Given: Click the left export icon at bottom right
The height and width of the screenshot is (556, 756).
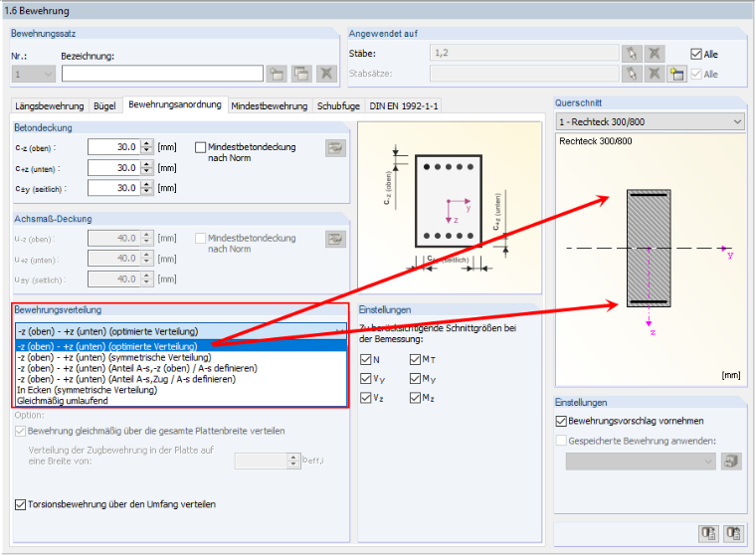Looking at the screenshot, I should tap(708, 533).
